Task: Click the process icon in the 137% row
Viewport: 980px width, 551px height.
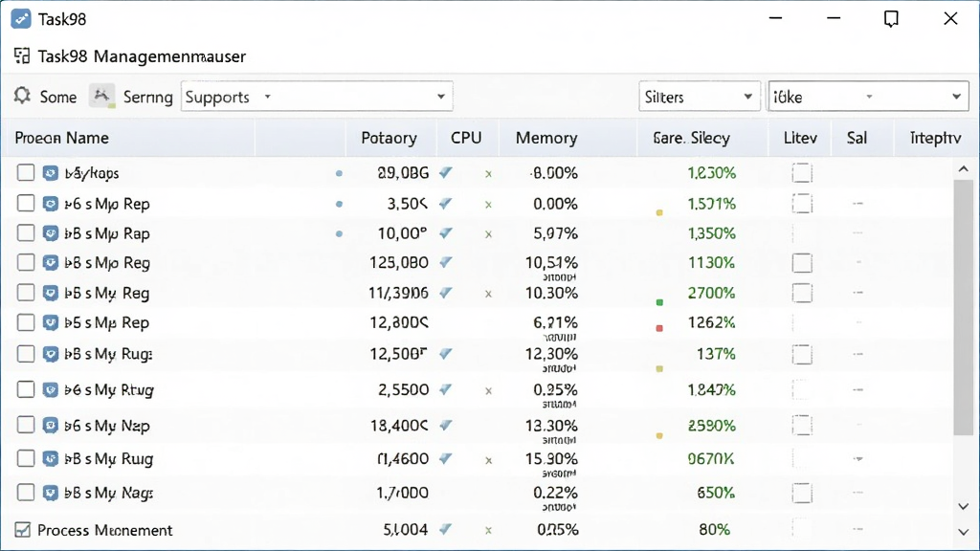Action: click(51, 354)
